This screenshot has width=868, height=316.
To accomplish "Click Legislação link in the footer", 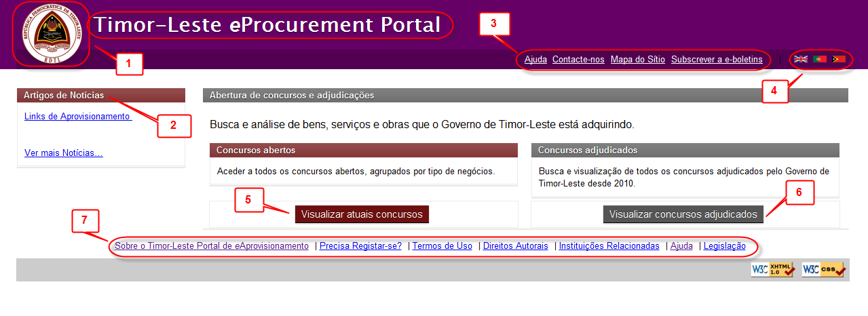I will point(724,246).
